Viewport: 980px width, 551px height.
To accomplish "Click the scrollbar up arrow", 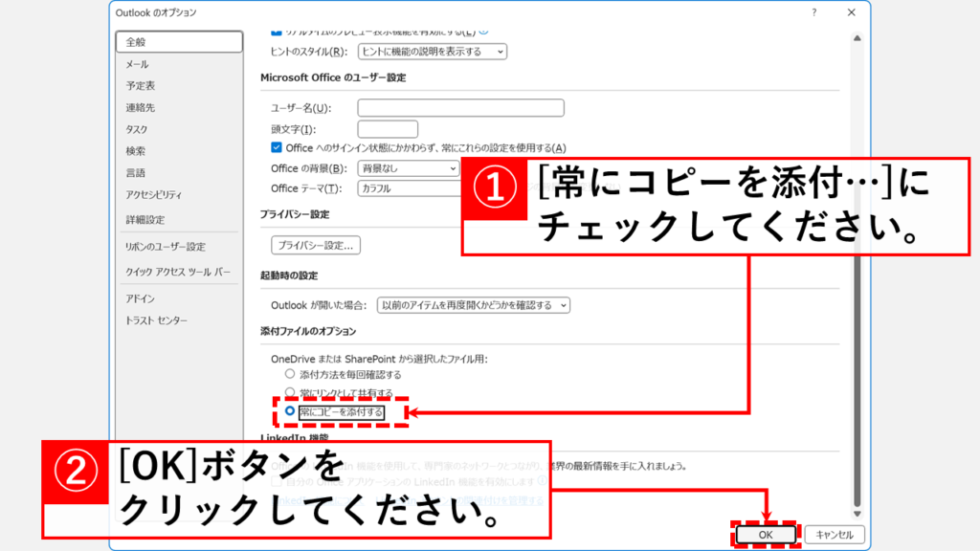I will click(857, 38).
